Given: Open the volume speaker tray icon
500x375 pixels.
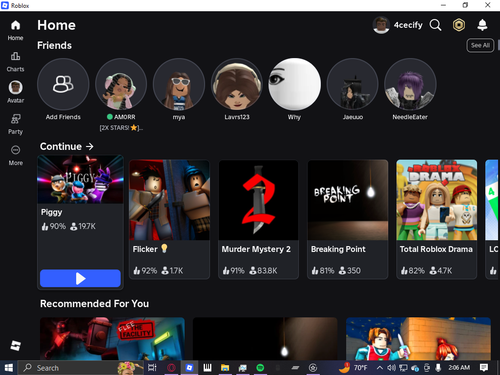Looking at the screenshot, I should (391, 368).
